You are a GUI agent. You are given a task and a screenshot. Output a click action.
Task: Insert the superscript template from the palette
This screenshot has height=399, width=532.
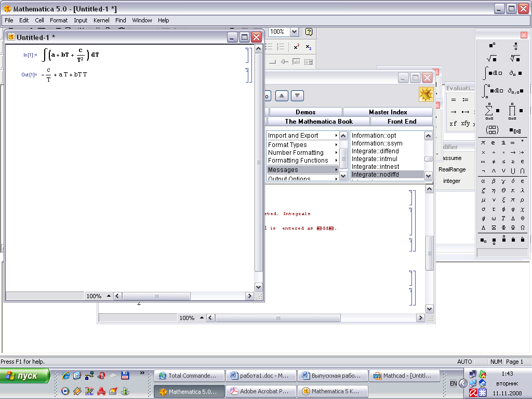(x=492, y=45)
